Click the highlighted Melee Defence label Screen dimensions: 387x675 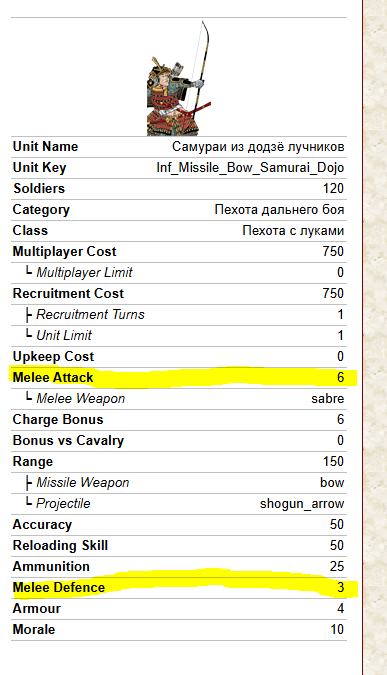point(59,588)
